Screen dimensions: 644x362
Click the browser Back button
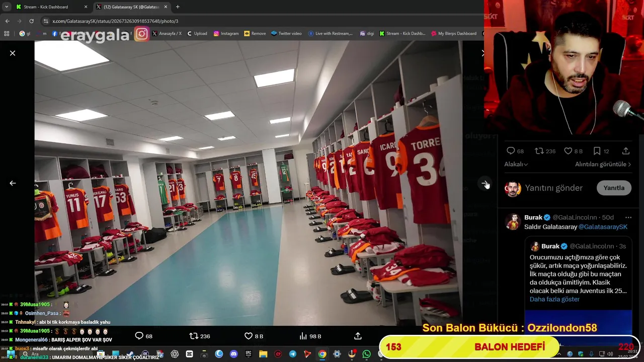[x=7, y=21]
